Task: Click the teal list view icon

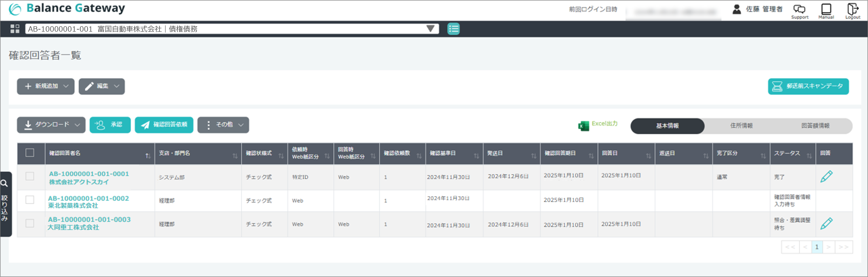Action: (x=453, y=29)
